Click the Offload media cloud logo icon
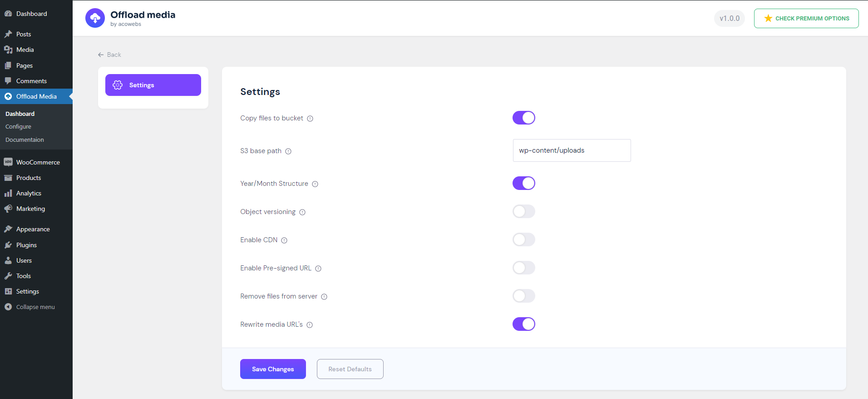Screen dimensions: 868x399 [95, 18]
